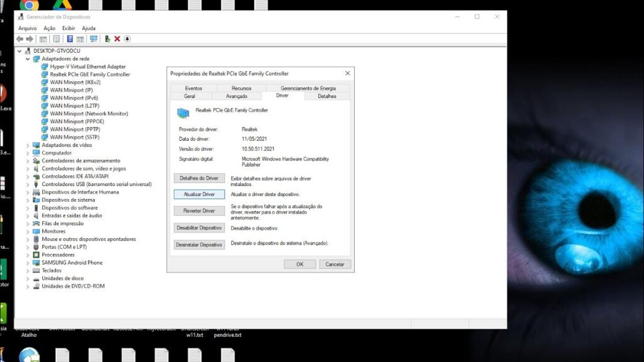The height and width of the screenshot is (362, 644).
Task: Confirm the dialog with OK
Action: 300,265
